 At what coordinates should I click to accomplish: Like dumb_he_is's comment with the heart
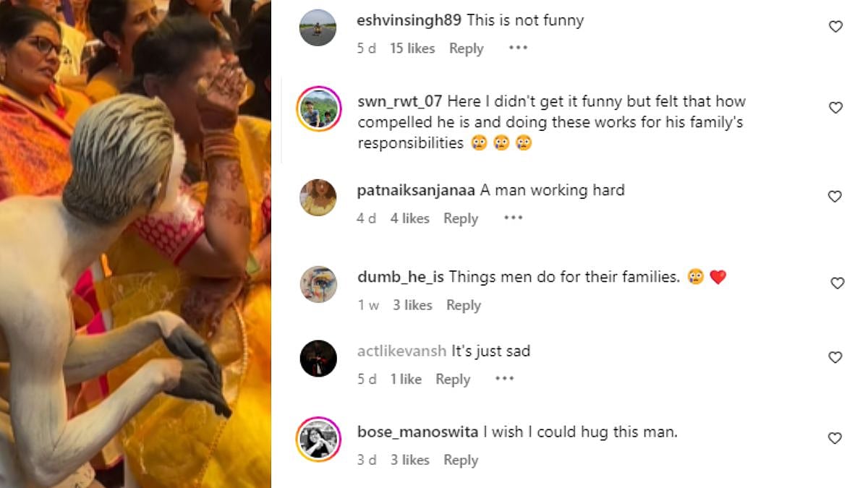[x=837, y=283]
